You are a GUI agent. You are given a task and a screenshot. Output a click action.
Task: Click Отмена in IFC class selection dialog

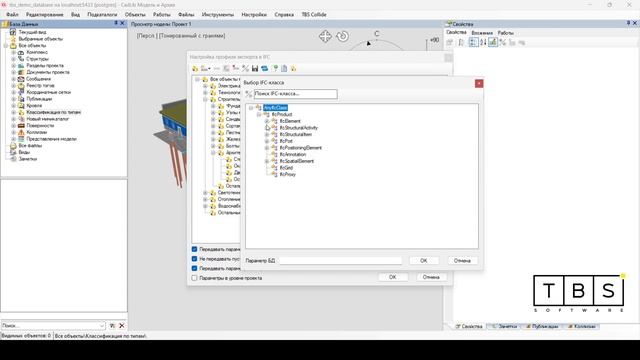[462, 260]
